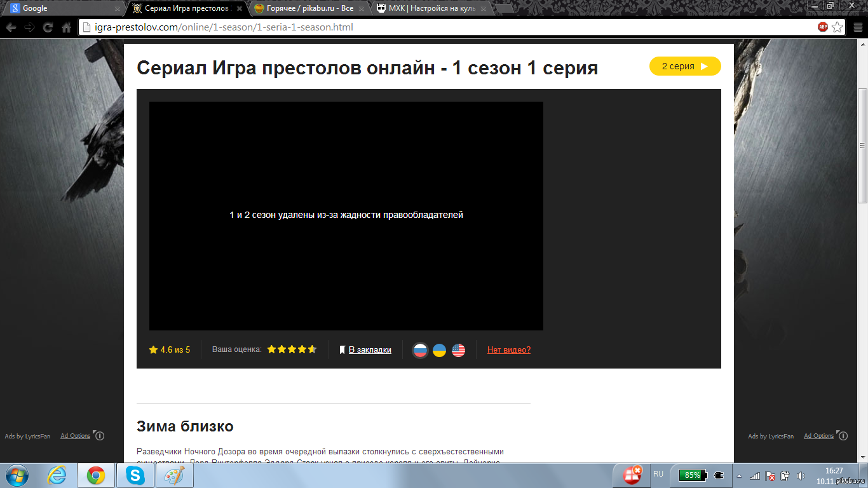
Task: Open the left Ad Options link
Action: [x=76, y=436]
